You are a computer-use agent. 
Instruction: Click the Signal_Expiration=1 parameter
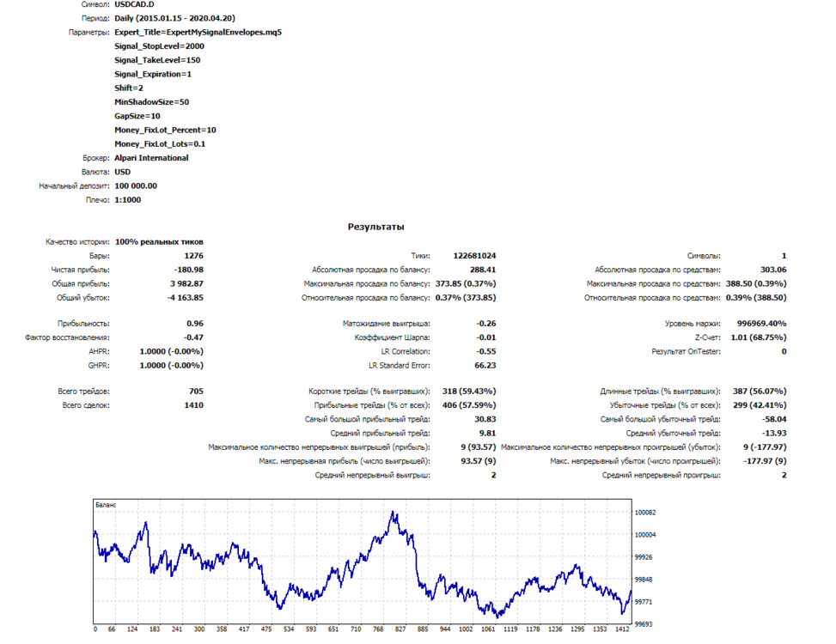tap(152, 74)
